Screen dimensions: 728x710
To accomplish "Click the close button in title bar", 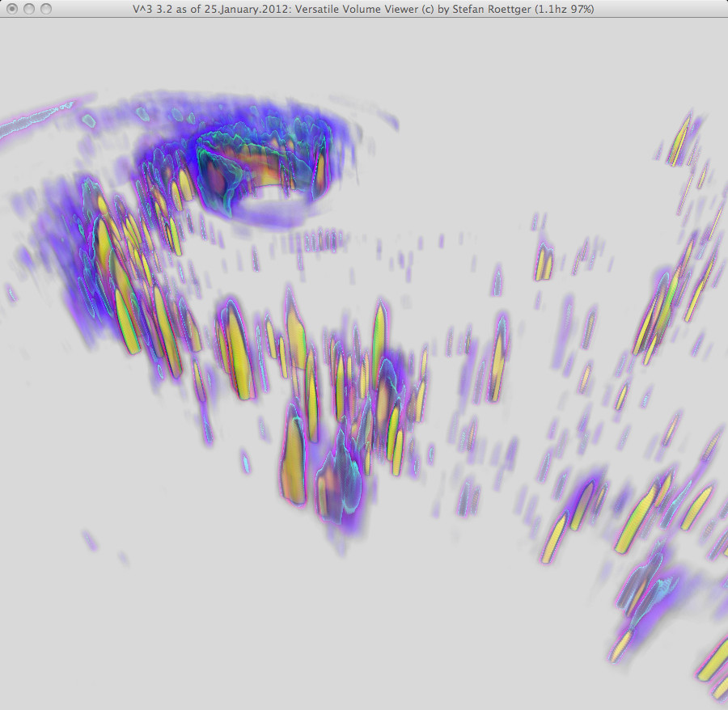I will coord(12,9).
